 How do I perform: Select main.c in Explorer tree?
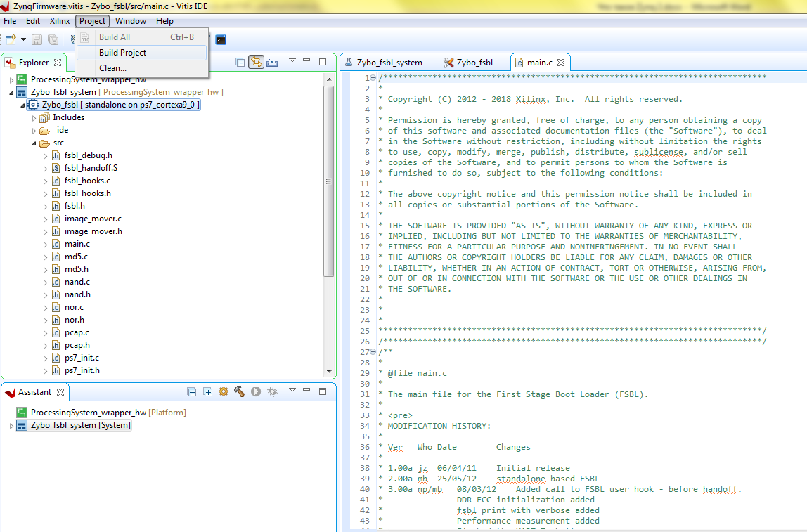(77, 244)
